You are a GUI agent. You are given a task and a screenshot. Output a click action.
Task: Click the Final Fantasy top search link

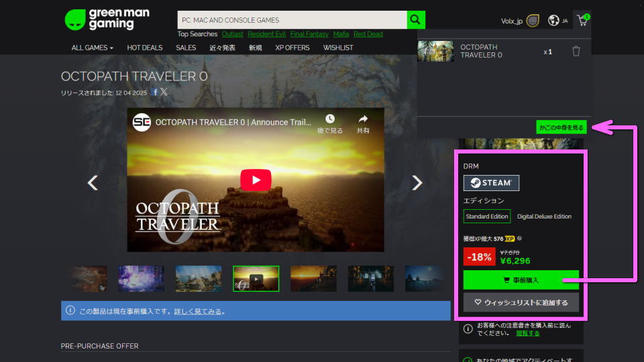point(309,34)
